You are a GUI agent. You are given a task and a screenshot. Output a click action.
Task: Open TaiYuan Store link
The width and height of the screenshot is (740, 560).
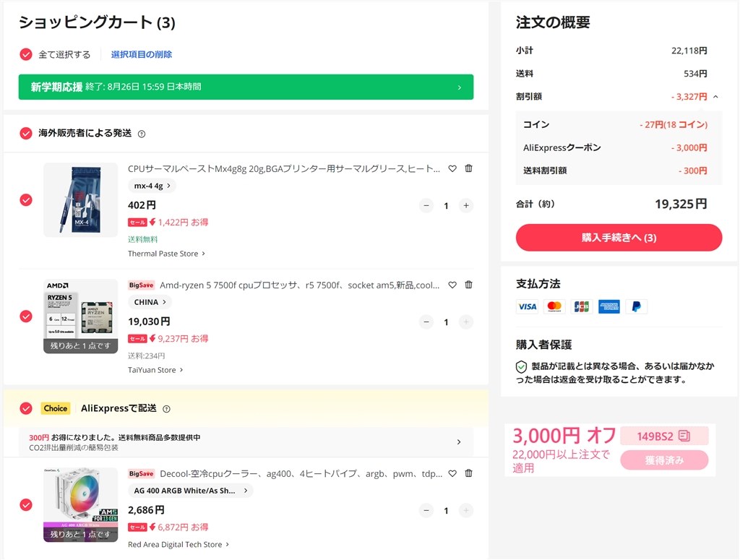(x=155, y=371)
